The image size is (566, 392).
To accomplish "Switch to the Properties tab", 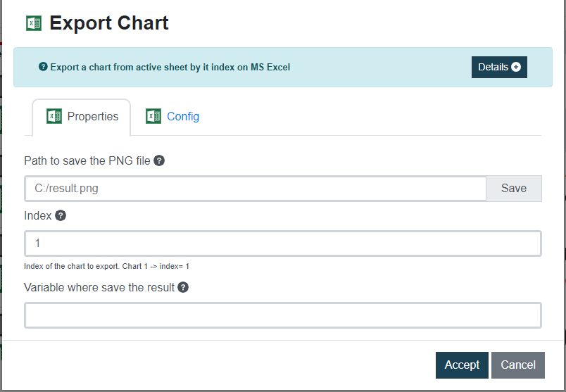I will pyautogui.click(x=82, y=117).
